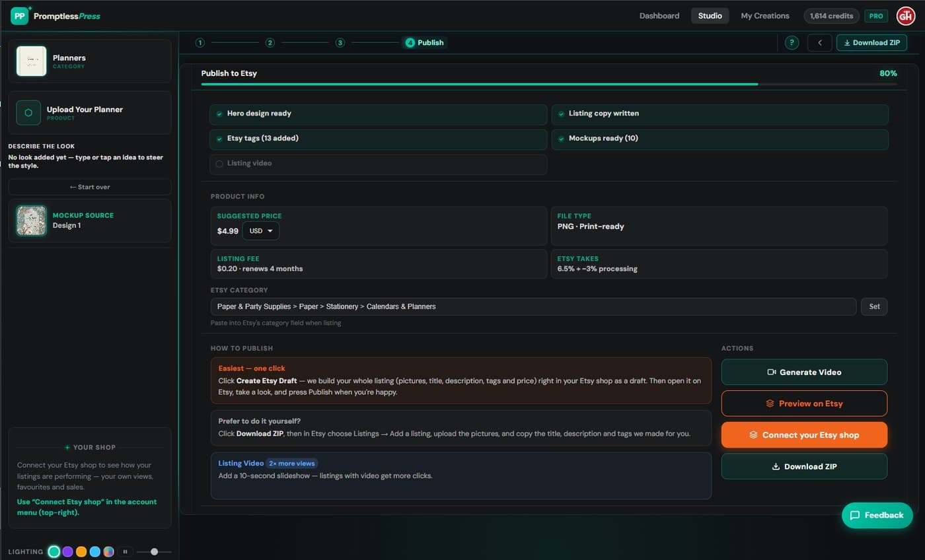Image resolution: width=925 pixels, height=560 pixels.
Task: Click the layers icon on Connect your Etsy shop
Action: click(x=754, y=435)
